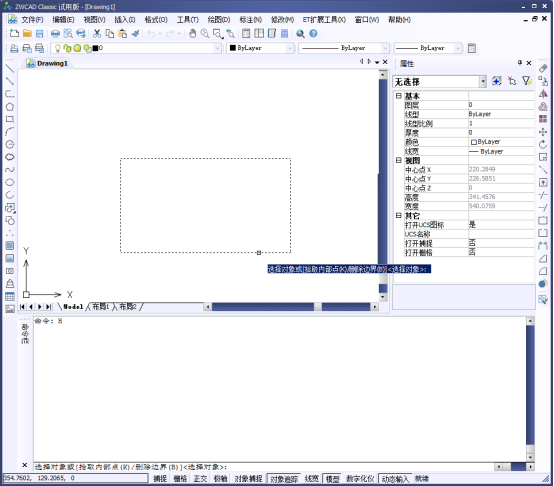The width and height of the screenshot is (554, 486).
Task: Toggle 动态输入 dynamic input button
Action: [395, 479]
